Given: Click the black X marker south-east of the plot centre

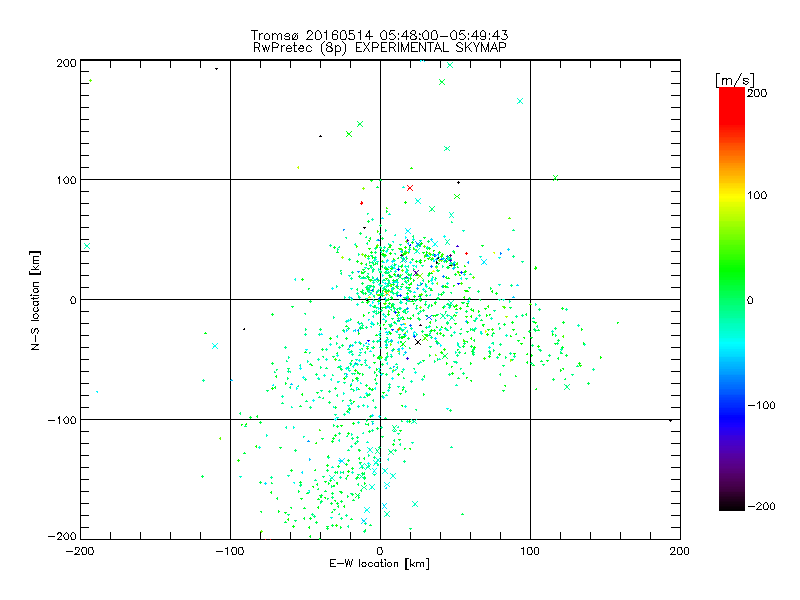Looking at the screenshot, I should [418, 342].
